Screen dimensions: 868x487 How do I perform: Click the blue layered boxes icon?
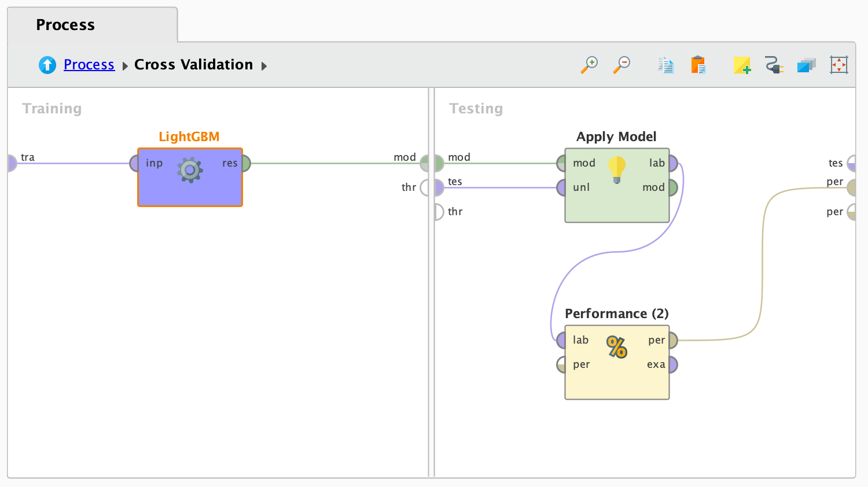click(x=806, y=65)
